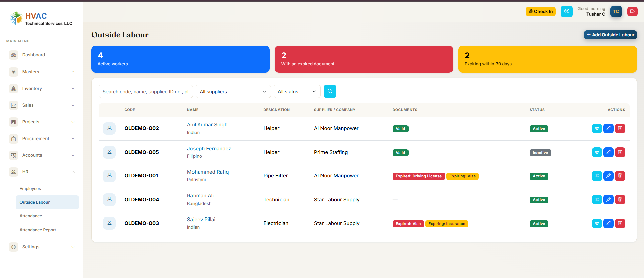The height and width of the screenshot is (278, 644).
Task: View details of Rahman Ali row
Action: click(597, 200)
